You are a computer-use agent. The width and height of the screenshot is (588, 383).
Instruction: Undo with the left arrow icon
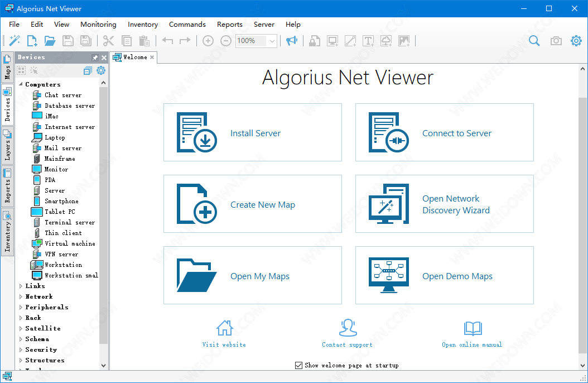167,41
